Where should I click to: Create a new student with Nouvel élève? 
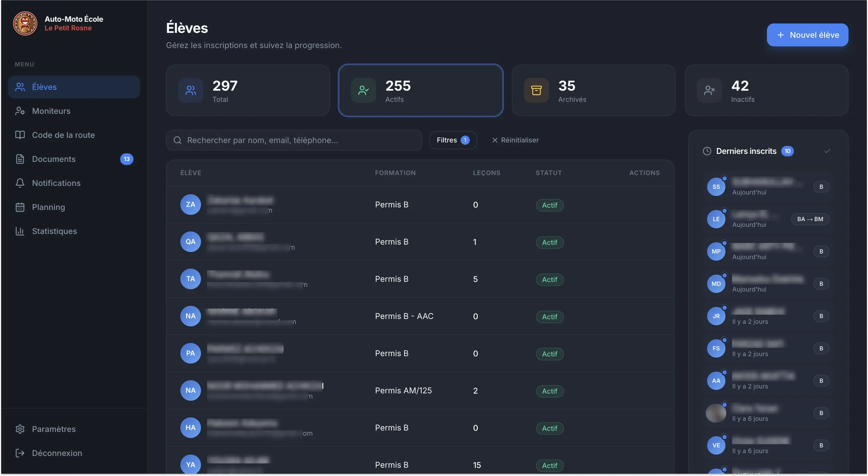tap(807, 35)
